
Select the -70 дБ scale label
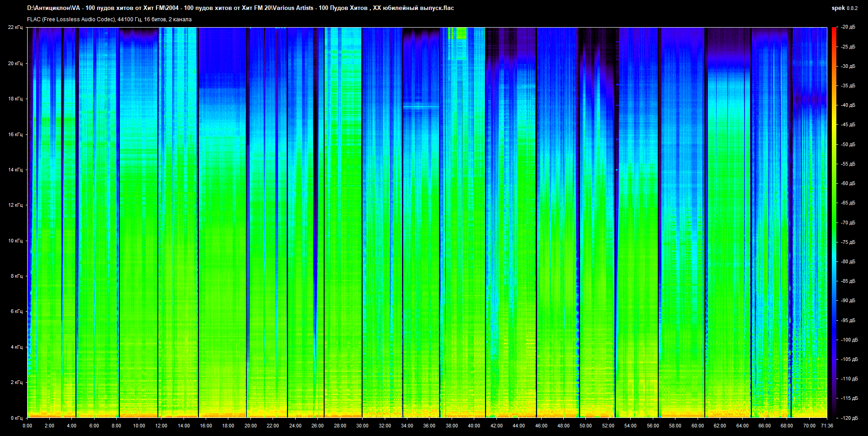(848, 223)
